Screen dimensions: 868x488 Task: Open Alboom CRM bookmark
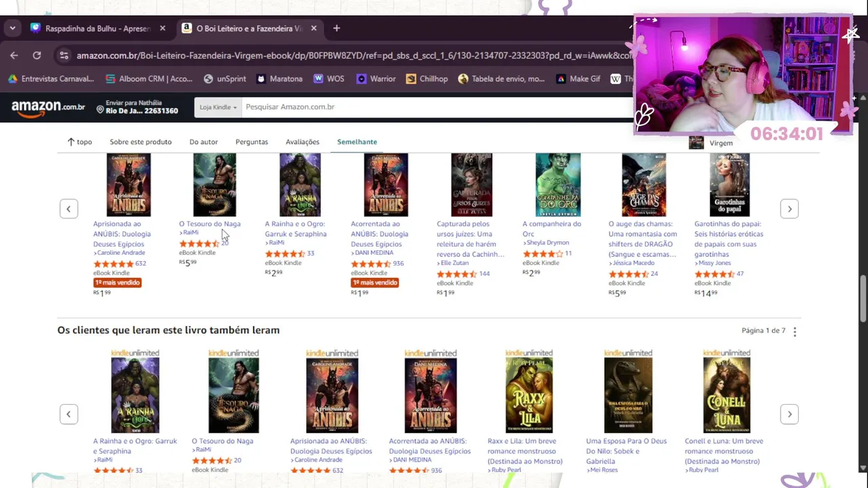(149, 79)
